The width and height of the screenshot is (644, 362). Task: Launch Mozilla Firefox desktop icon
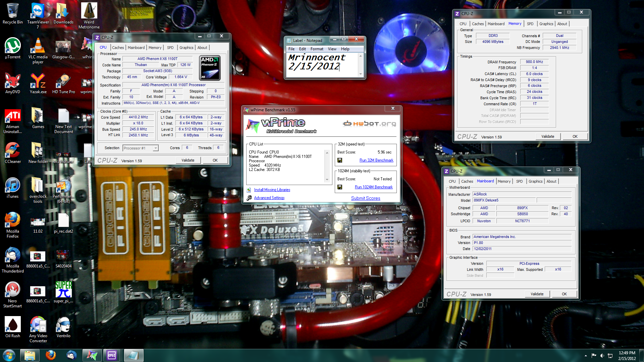[13, 225]
